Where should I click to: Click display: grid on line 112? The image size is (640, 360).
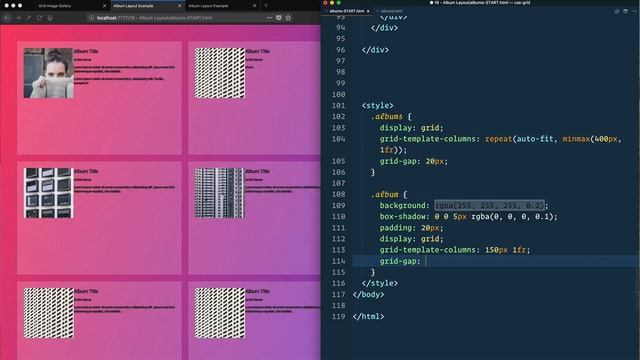coord(411,239)
